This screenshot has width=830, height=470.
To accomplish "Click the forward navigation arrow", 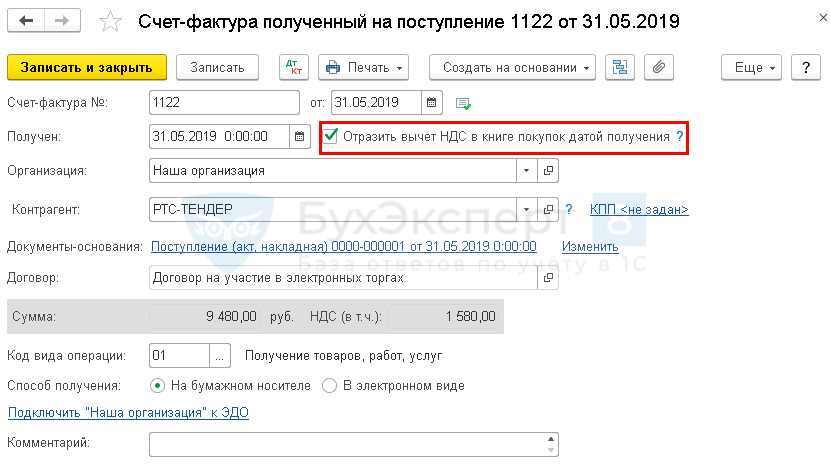I will (x=60, y=21).
